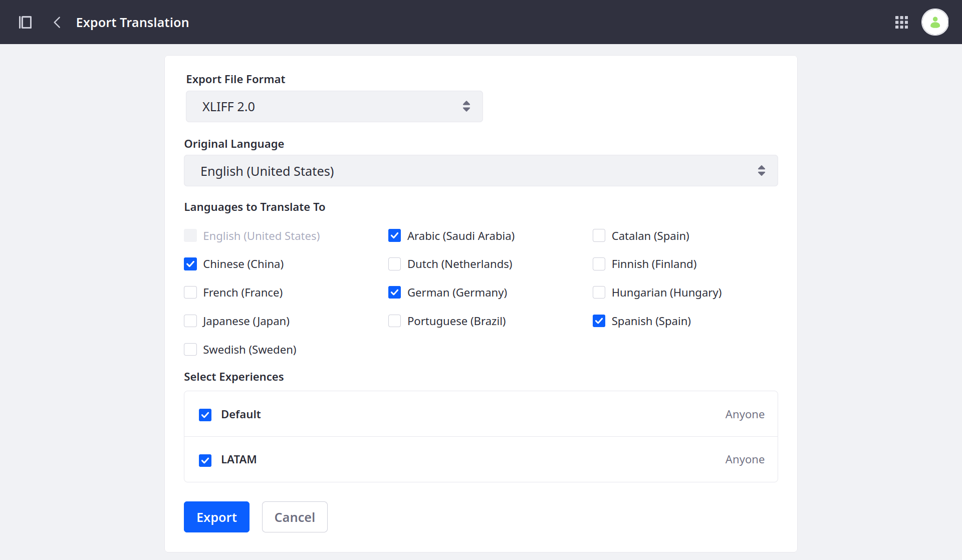Click the Export File Format dropdown arrow
Screen dimensions: 962x560
[x=467, y=107]
